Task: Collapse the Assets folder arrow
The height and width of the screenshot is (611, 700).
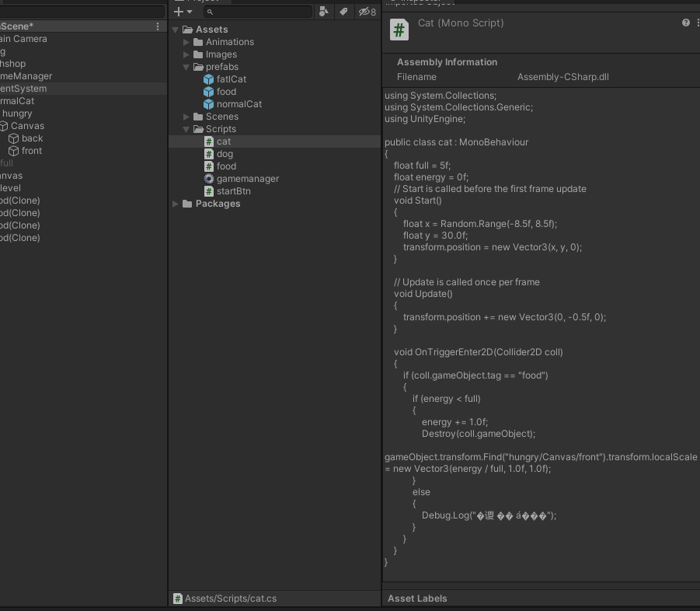Action: (x=176, y=30)
